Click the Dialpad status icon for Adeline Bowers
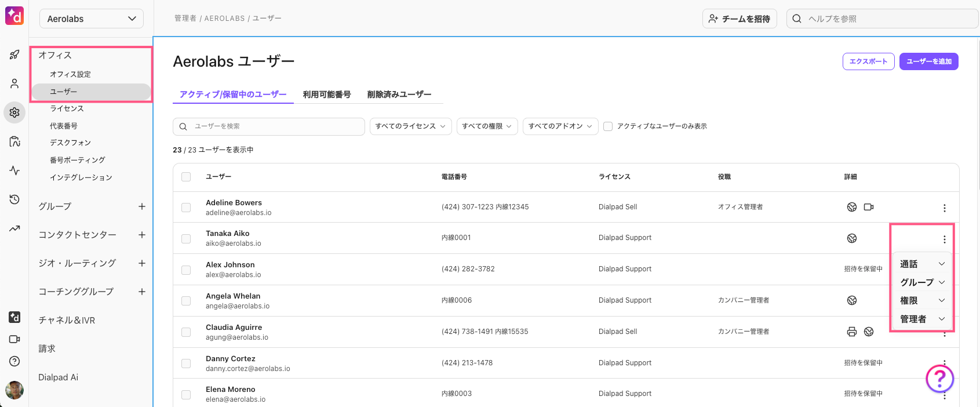This screenshot has height=407, width=980. (852, 207)
